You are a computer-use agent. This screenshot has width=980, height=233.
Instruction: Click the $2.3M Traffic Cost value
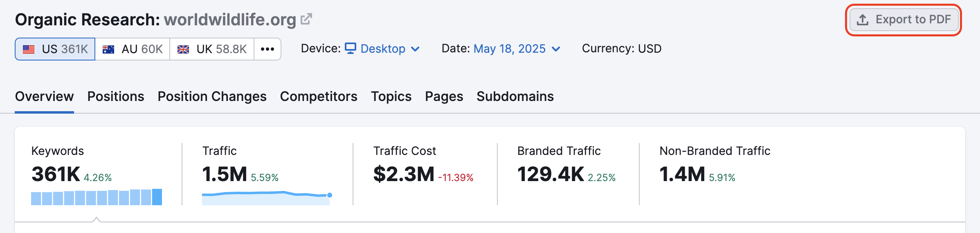[404, 175]
